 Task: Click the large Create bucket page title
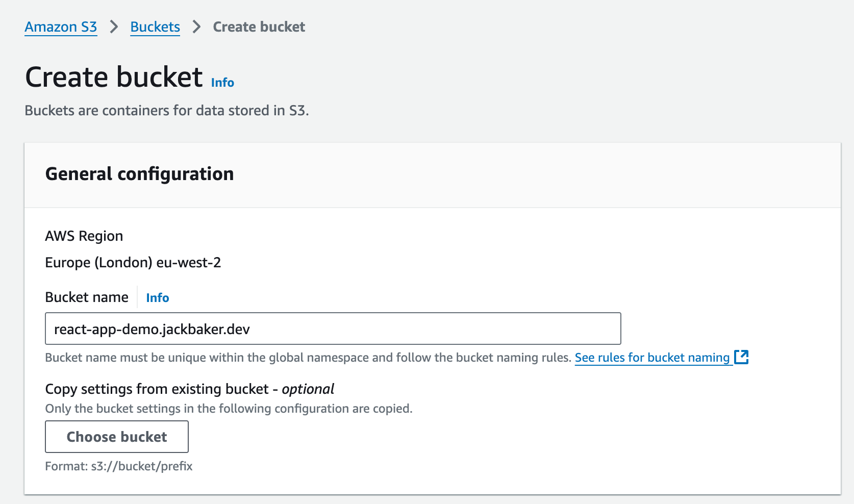coord(114,77)
